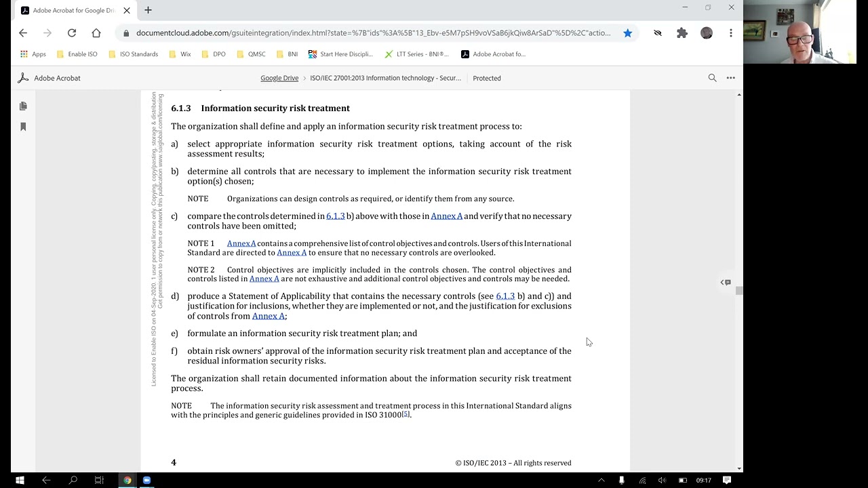The width and height of the screenshot is (868, 488).
Task: Open the Apps bookmark shortcut
Action: click(x=33, y=54)
